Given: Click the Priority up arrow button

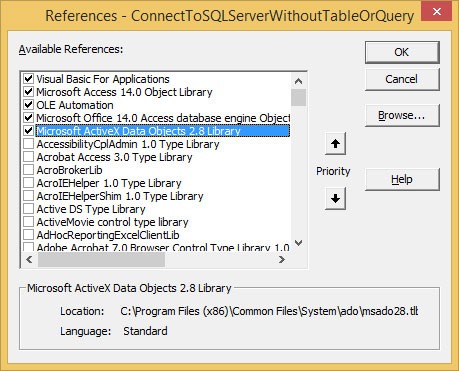Looking at the screenshot, I should tap(335, 144).
